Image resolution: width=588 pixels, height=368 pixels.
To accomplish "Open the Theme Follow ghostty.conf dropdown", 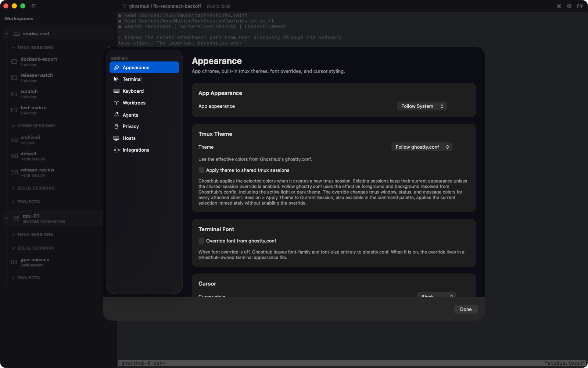I will point(422,147).
